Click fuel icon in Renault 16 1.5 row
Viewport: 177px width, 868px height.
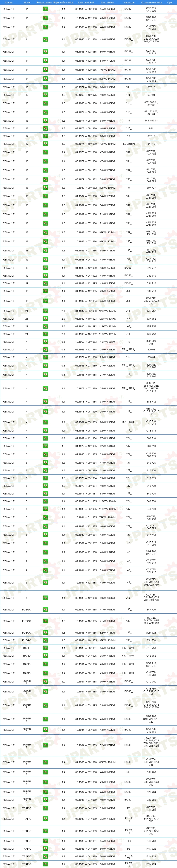tap(45, 95)
